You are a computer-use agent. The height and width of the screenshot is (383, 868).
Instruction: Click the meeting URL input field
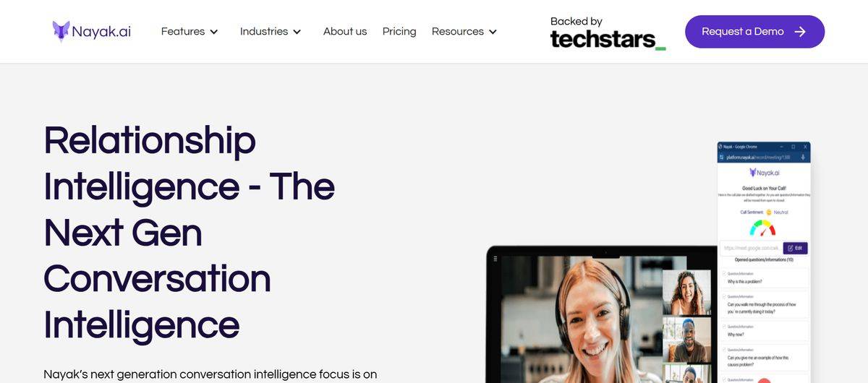click(x=751, y=248)
